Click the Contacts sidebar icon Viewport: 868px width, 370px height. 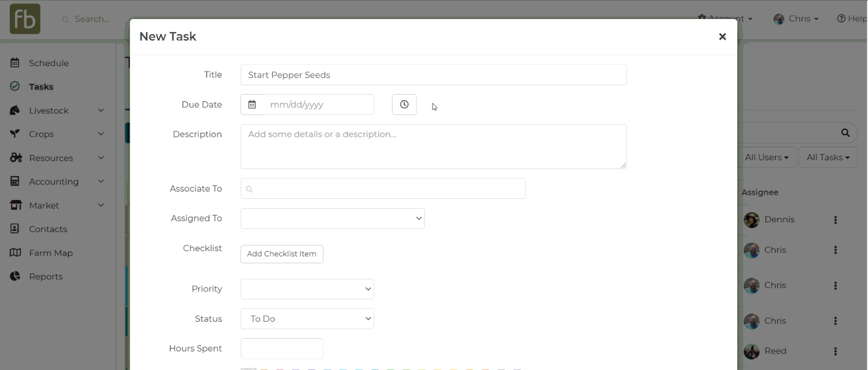coord(15,229)
